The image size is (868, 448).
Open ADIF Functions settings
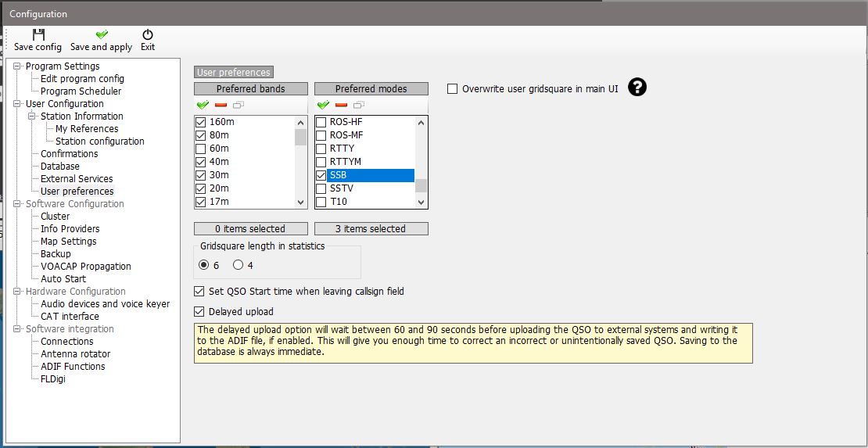tap(73, 366)
